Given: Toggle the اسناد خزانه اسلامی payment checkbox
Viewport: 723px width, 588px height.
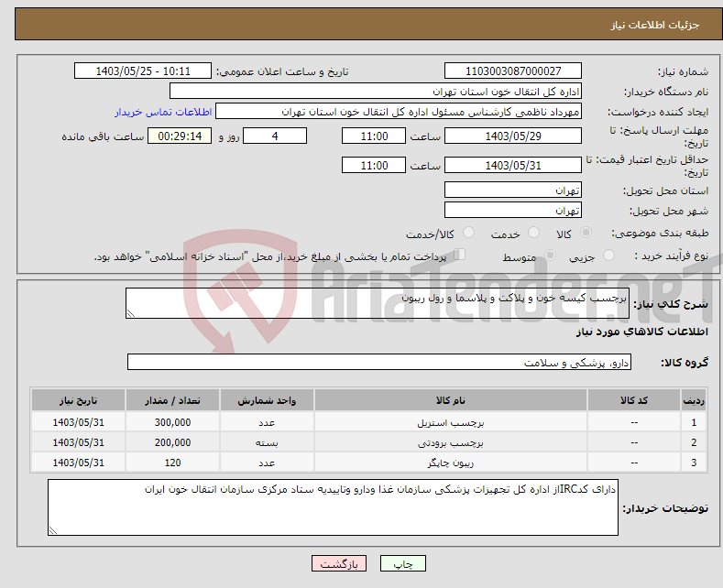Looking at the screenshot, I should (x=459, y=255).
